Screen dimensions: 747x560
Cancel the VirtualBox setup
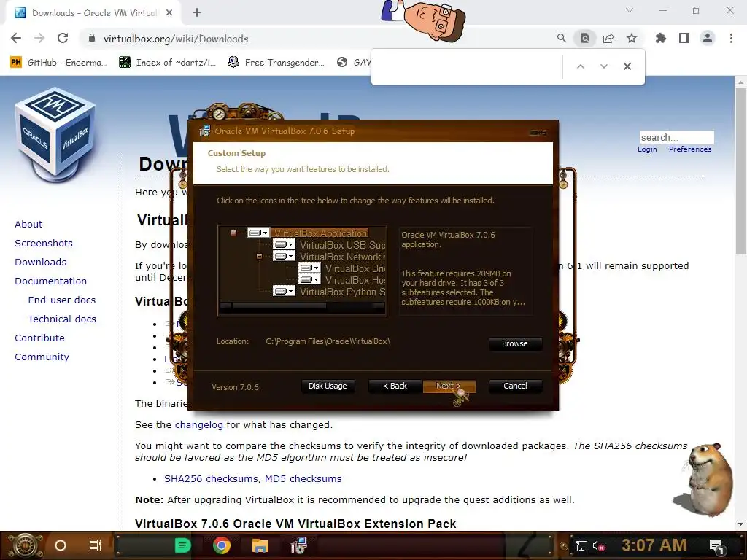tap(516, 386)
